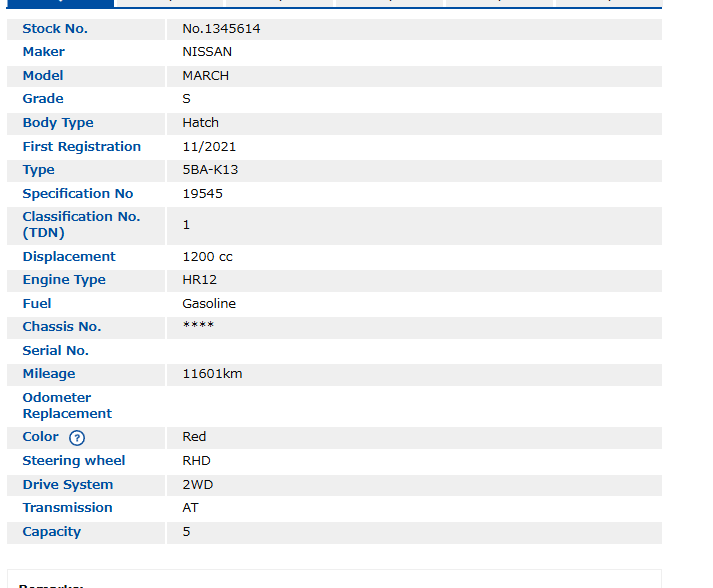Click the AT transmission value
This screenshot has height=588, width=713.
[190, 508]
